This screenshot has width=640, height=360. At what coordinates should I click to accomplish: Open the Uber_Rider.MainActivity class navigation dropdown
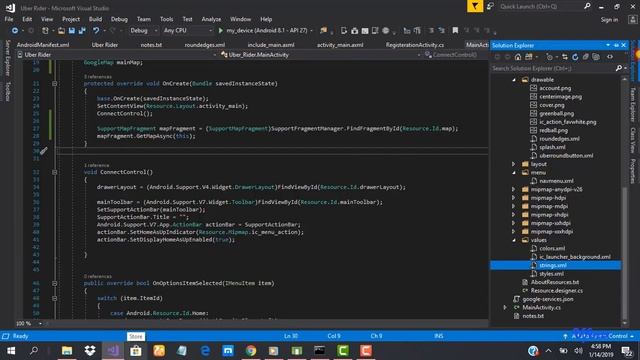click(320, 55)
